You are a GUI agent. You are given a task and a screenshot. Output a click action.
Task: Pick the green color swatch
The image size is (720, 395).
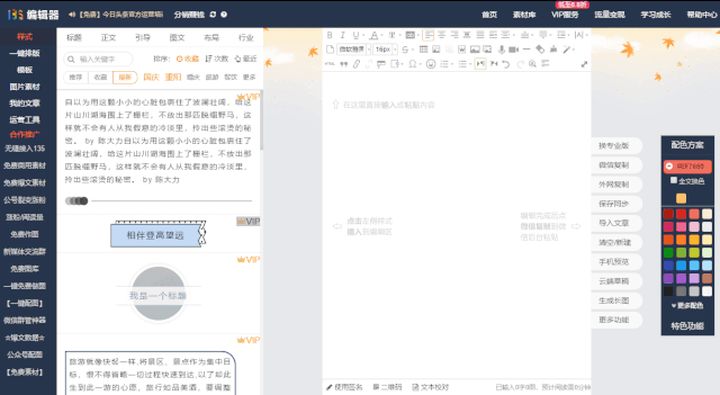(669, 253)
